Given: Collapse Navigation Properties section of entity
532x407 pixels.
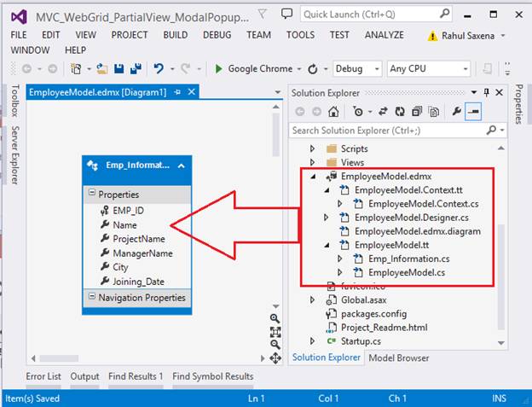Looking at the screenshot, I should point(91,296).
